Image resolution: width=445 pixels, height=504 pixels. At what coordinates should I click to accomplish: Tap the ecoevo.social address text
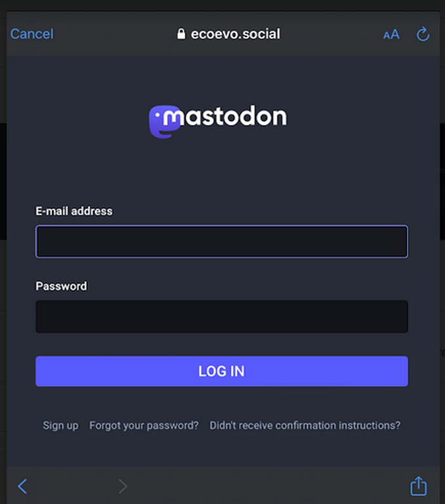[235, 33]
